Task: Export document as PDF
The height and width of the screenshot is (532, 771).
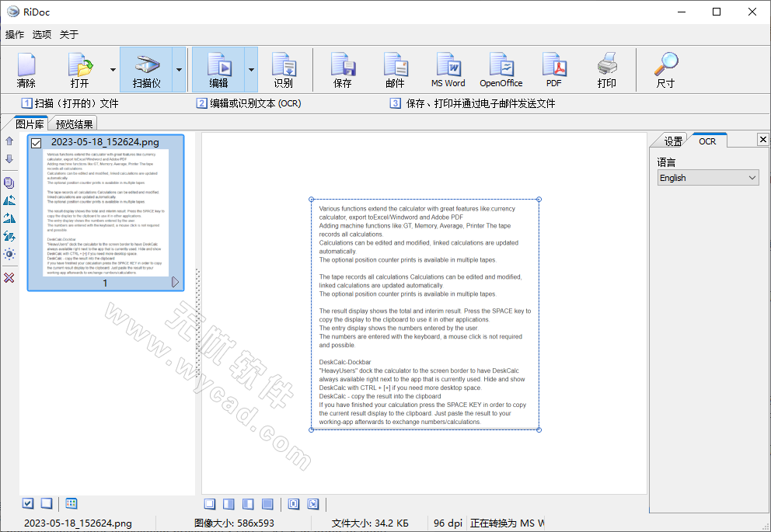Action: [x=553, y=69]
